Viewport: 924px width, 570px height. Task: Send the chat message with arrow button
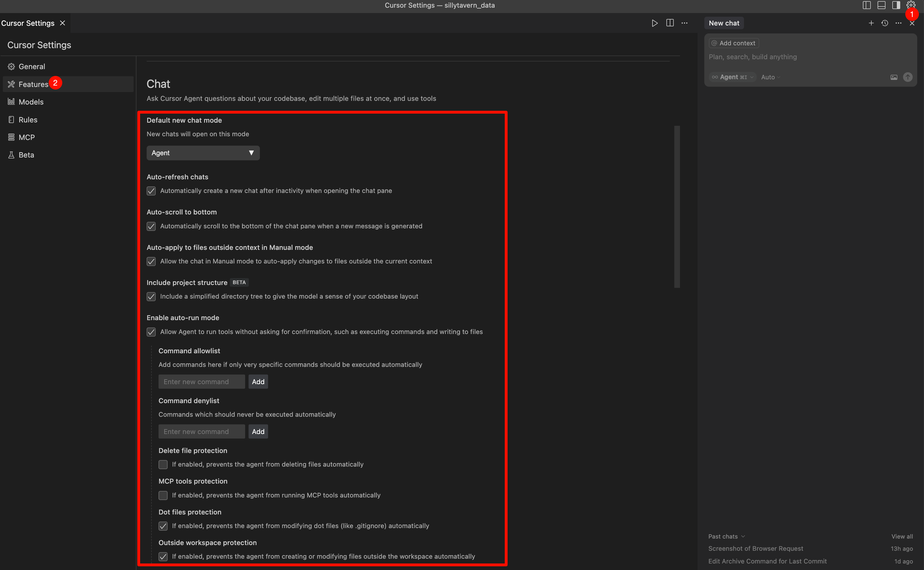coord(907,77)
